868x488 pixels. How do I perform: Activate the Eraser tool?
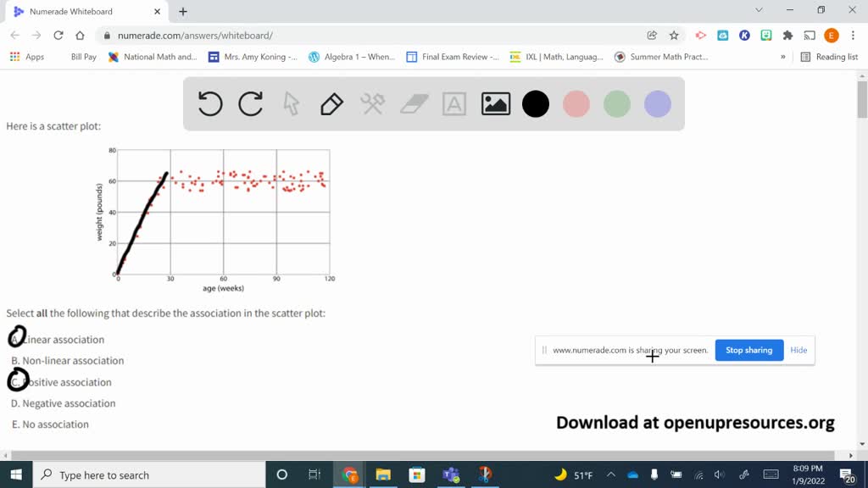(413, 103)
